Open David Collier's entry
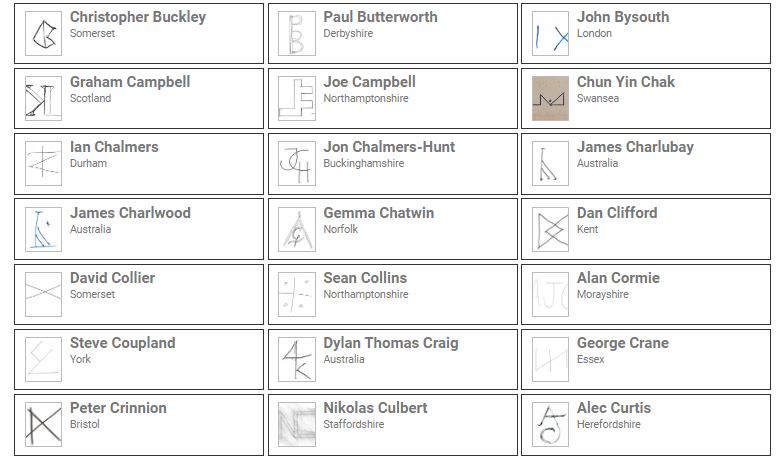The image size is (779, 468). [x=112, y=278]
